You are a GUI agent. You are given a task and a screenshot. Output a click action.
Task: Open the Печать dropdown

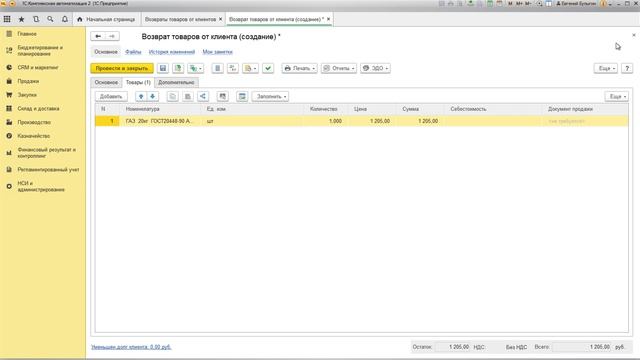tap(300, 68)
